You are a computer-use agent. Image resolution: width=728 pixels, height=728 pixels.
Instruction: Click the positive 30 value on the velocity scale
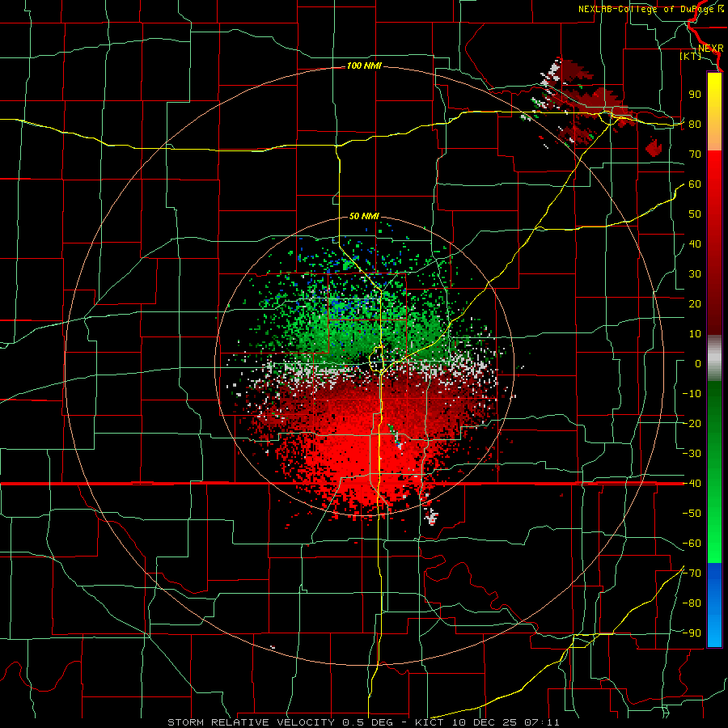(x=695, y=274)
